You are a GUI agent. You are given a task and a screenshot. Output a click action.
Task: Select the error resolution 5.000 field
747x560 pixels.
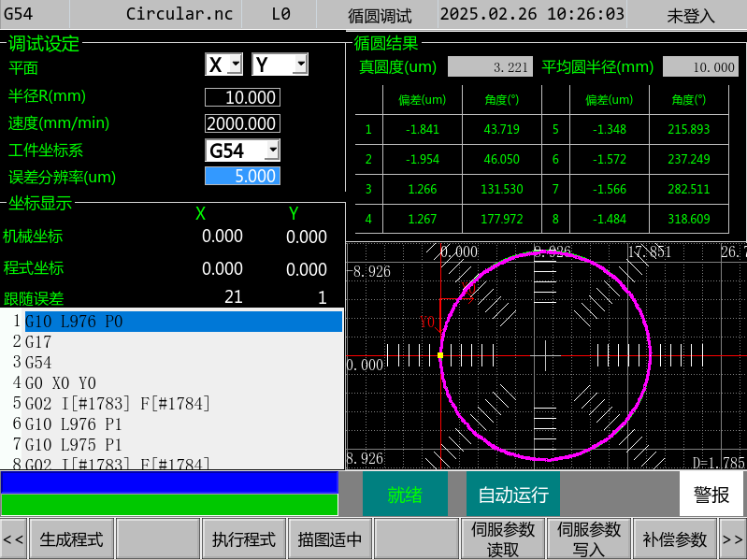click(x=242, y=177)
